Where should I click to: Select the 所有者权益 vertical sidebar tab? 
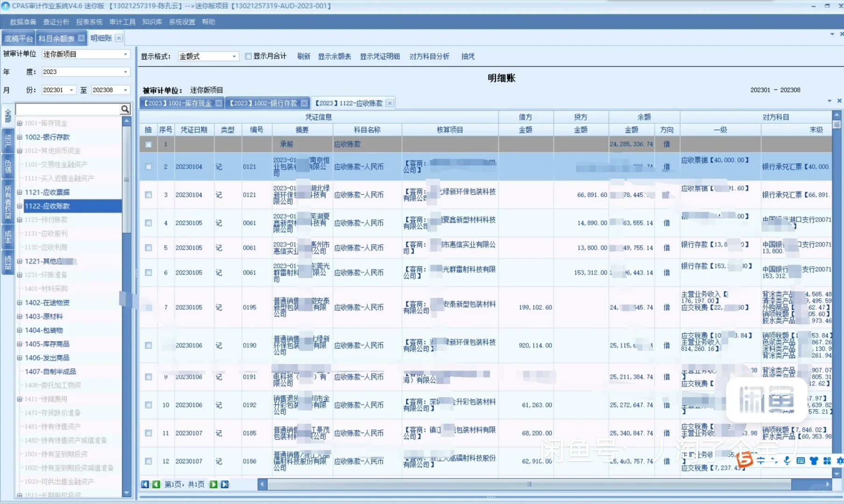point(7,202)
